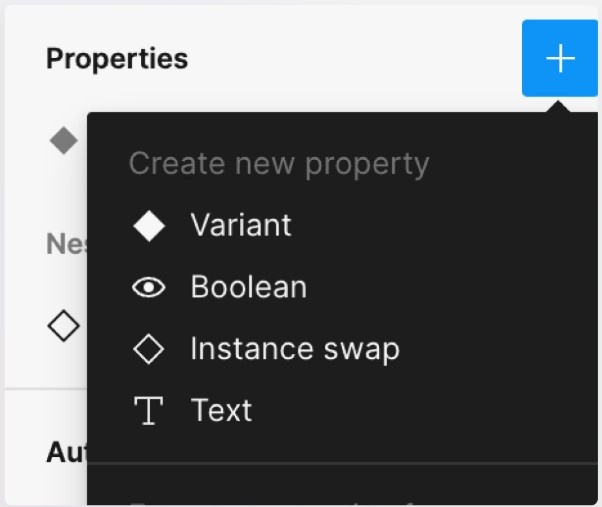Click the gray filled diamond in Properties panel
Image resolution: width=602 pixels, height=507 pixels.
(64, 141)
